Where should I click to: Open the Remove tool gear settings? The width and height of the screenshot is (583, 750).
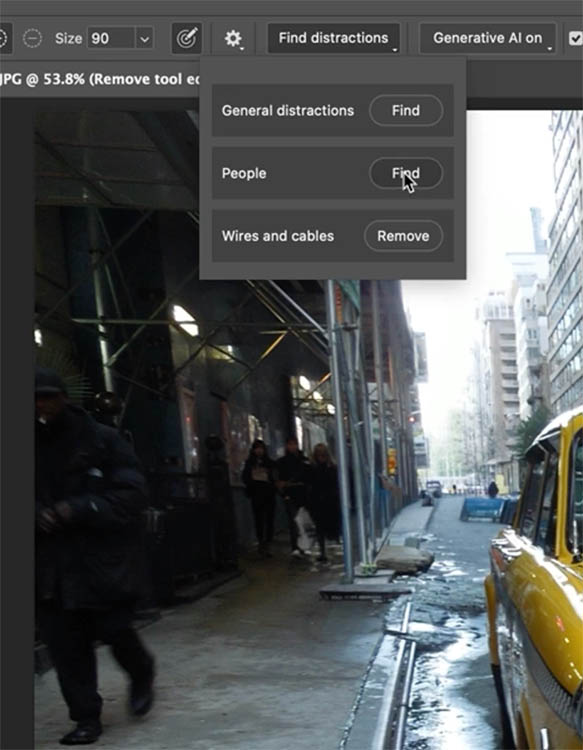233,38
